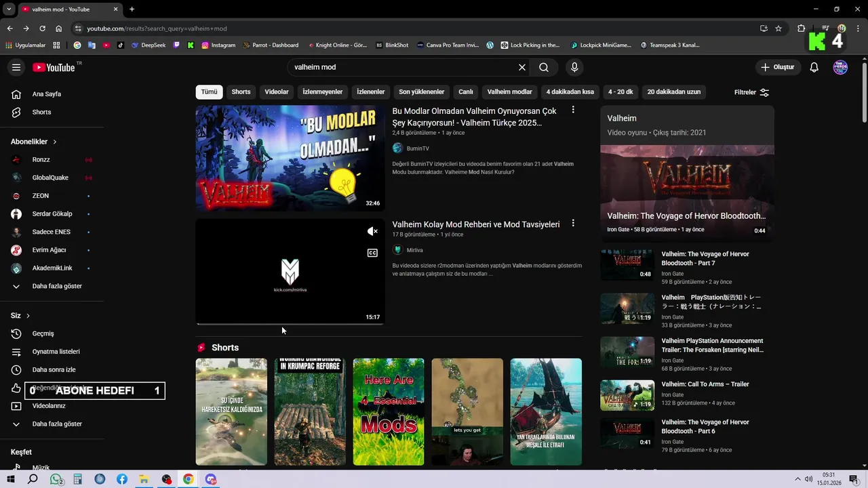Open File Explorer from the taskbar
Screen dimensions: 868x488
pos(144,479)
